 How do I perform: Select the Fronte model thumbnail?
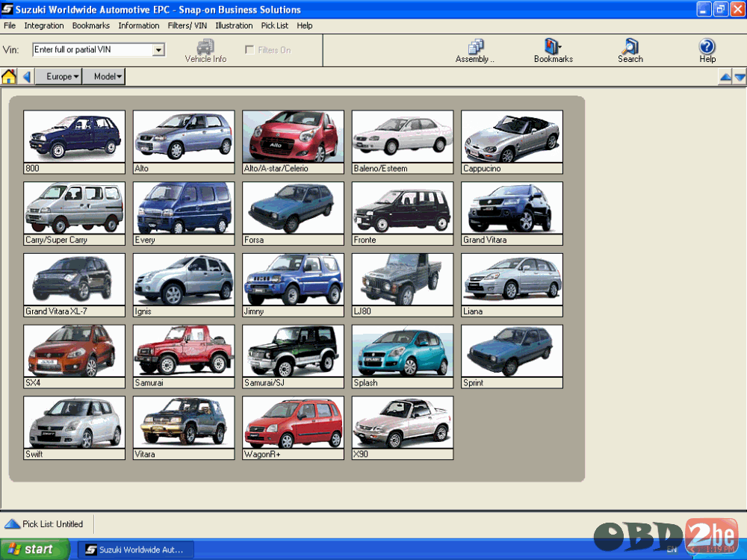[x=403, y=214]
